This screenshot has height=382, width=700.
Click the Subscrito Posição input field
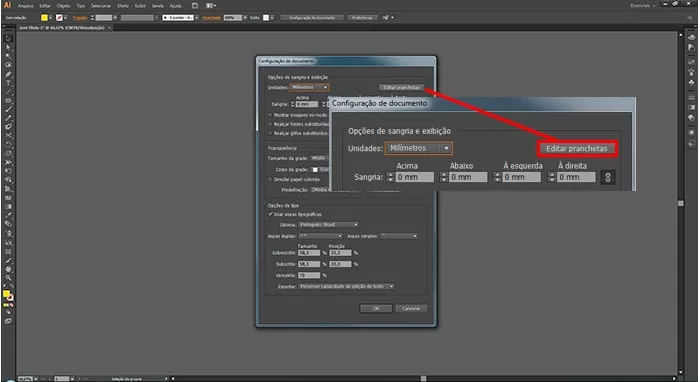coord(340,264)
